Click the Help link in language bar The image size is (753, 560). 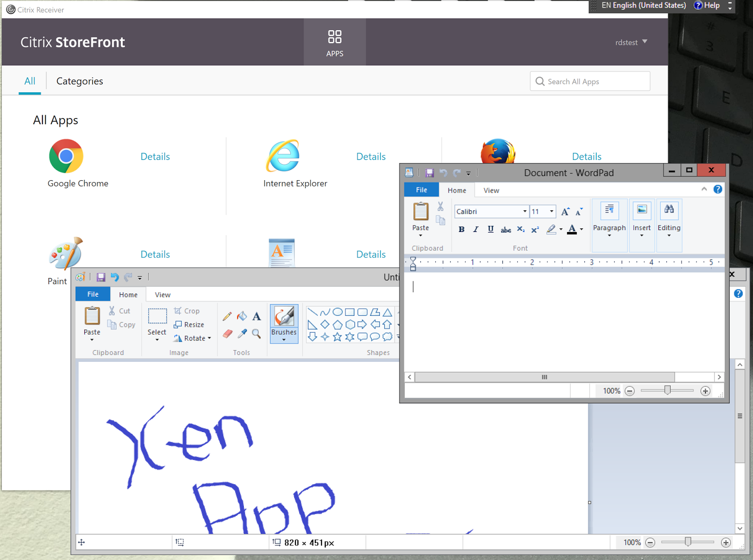(707, 5)
